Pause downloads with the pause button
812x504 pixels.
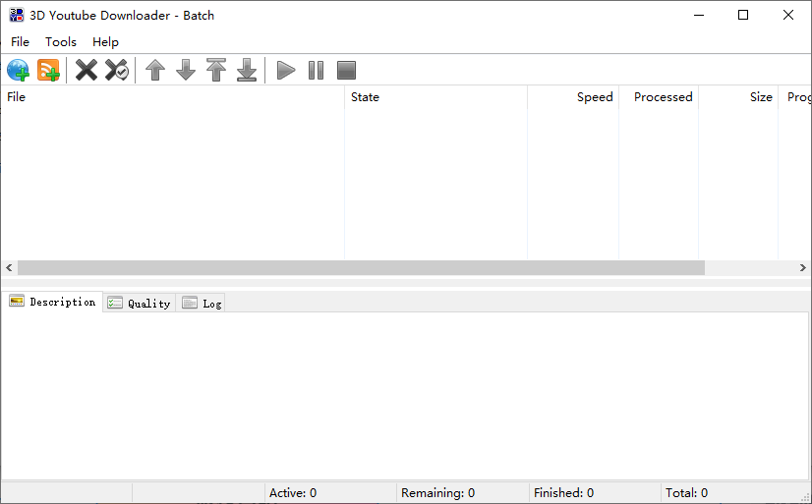pyautogui.click(x=316, y=70)
